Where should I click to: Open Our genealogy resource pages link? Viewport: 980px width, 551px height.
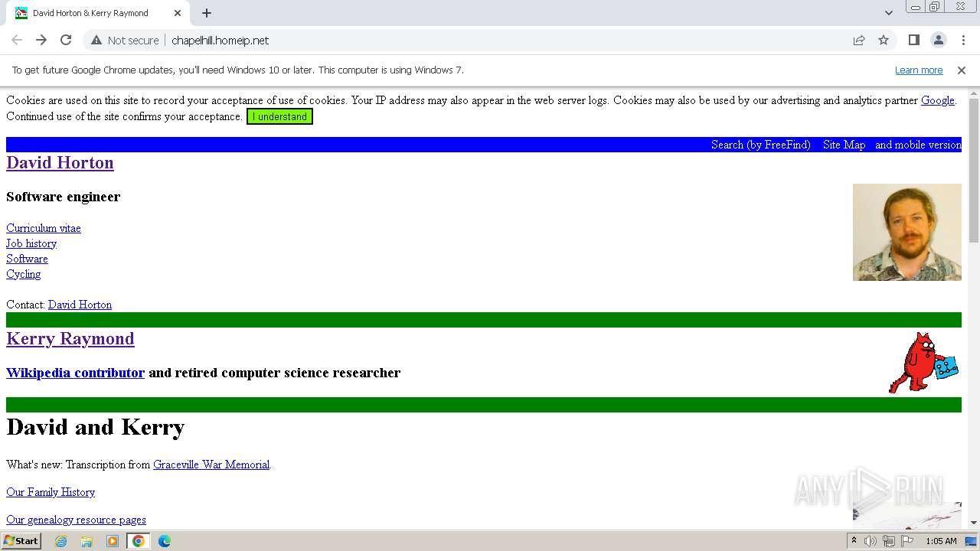[x=76, y=520]
